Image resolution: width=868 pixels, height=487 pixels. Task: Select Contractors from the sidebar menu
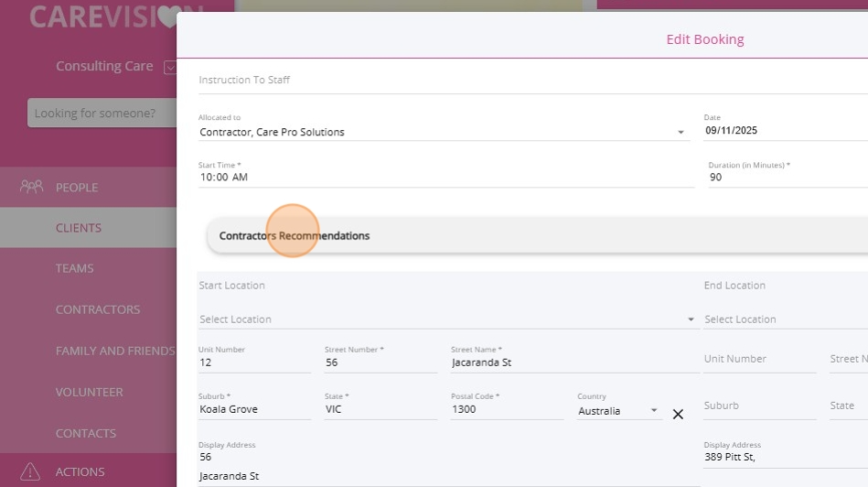(98, 309)
